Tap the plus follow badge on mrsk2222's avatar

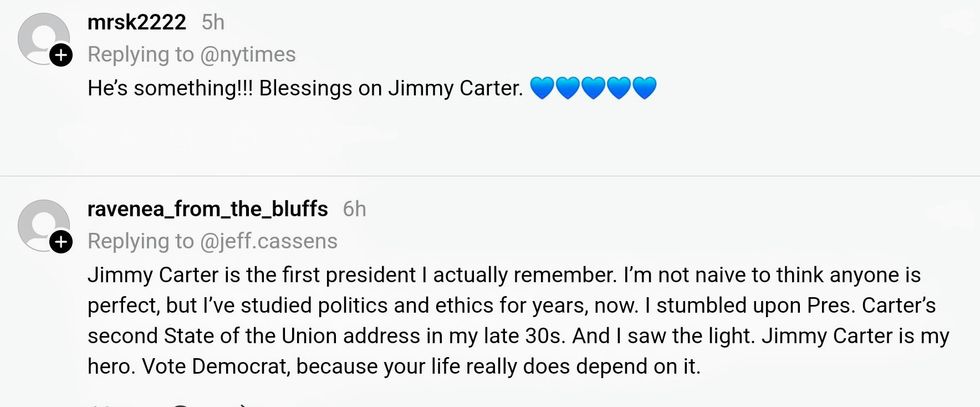pos(61,56)
